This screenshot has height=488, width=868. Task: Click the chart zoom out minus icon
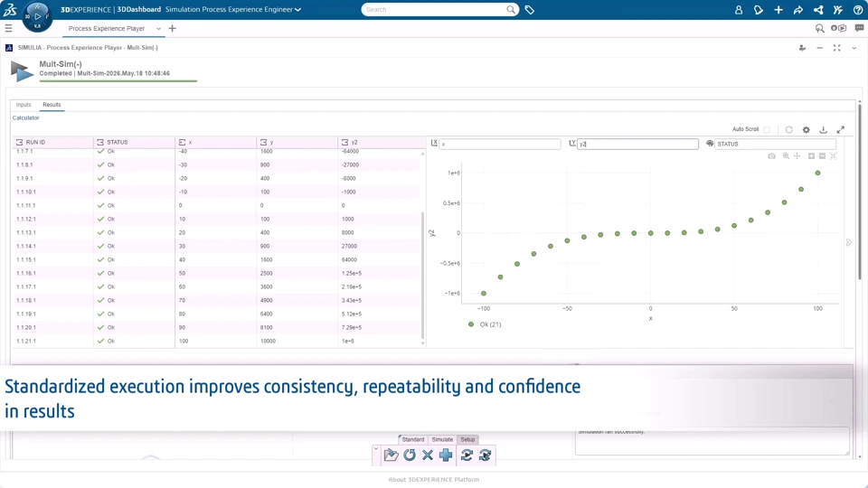822,156
